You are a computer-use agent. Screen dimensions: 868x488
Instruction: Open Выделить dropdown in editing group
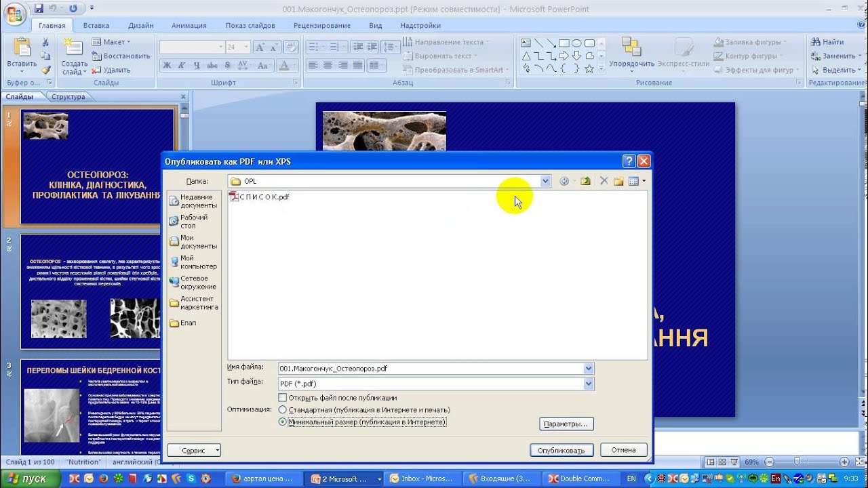[837, 70]
